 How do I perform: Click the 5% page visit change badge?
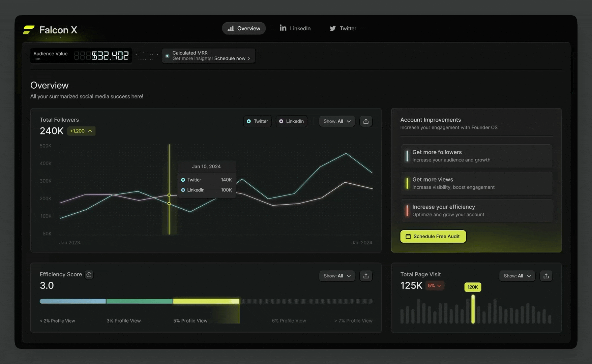point(435,286)
